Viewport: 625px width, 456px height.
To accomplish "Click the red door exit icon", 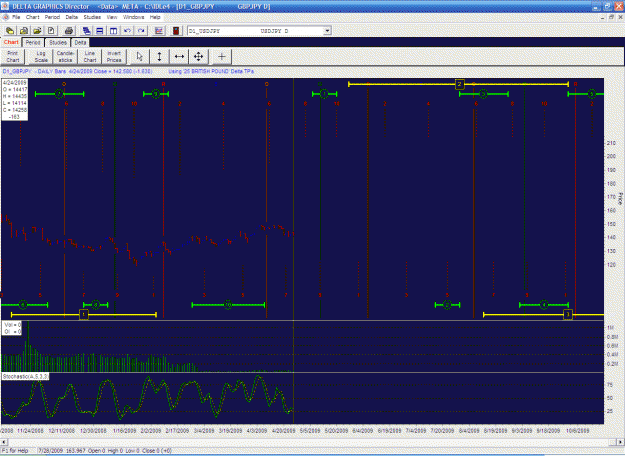I will coord(176,31).
